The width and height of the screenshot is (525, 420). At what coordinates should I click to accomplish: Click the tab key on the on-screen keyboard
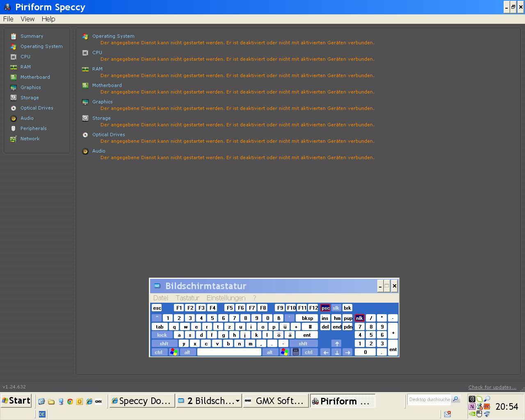(160, 327)
